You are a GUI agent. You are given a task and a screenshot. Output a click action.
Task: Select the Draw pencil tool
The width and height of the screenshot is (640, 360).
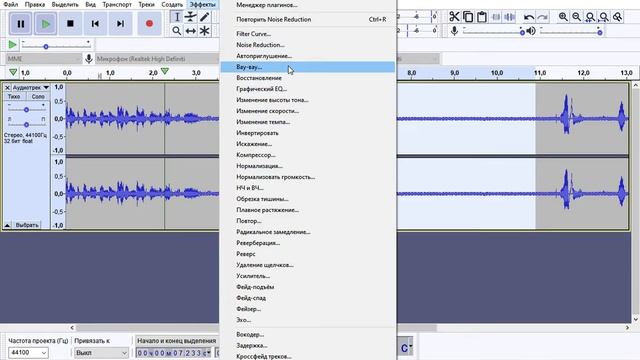tap(204, 17)
